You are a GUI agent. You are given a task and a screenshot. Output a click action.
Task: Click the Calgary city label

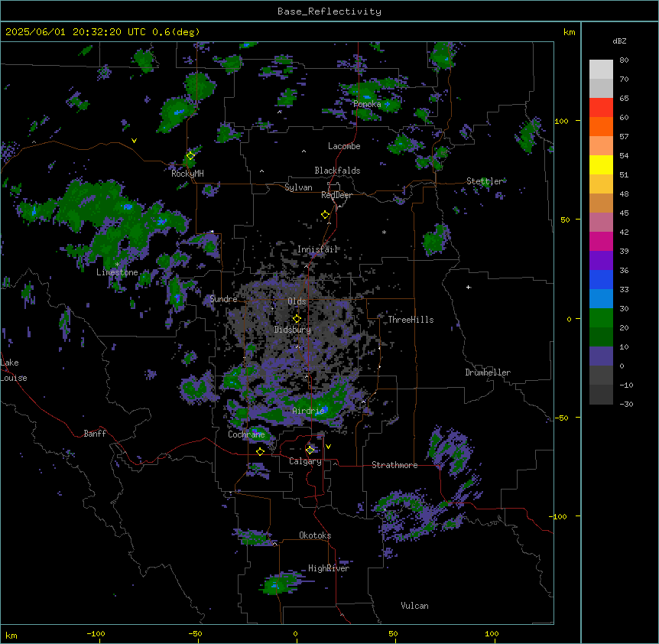coord(305,461)
